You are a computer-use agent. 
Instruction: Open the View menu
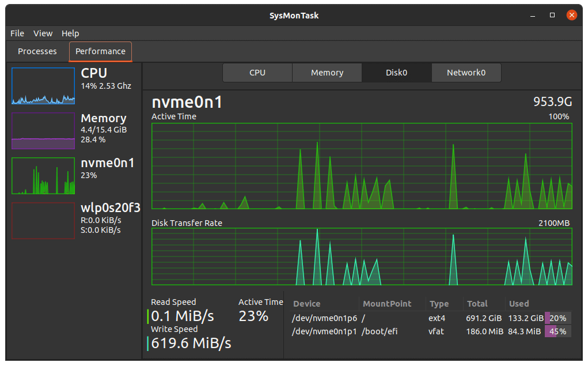coord(43,33)
